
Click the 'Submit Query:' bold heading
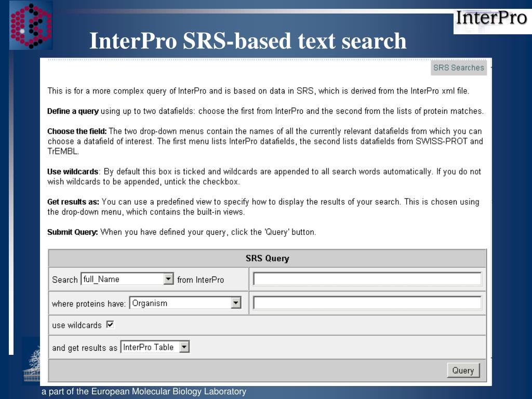(x=72, y=232)
